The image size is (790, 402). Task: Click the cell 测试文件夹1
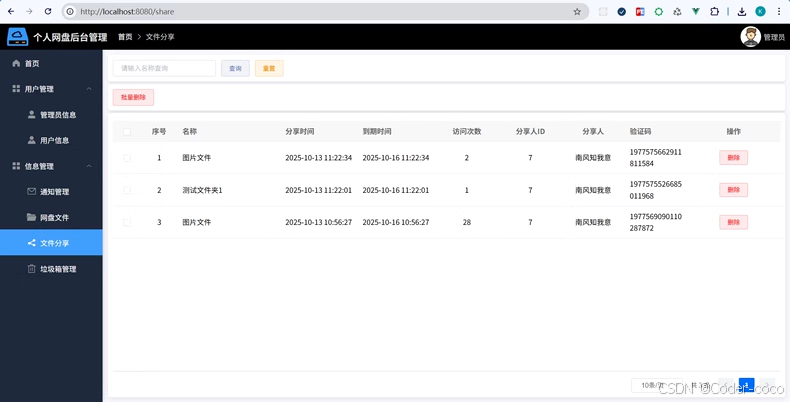(x=202, y=190)
